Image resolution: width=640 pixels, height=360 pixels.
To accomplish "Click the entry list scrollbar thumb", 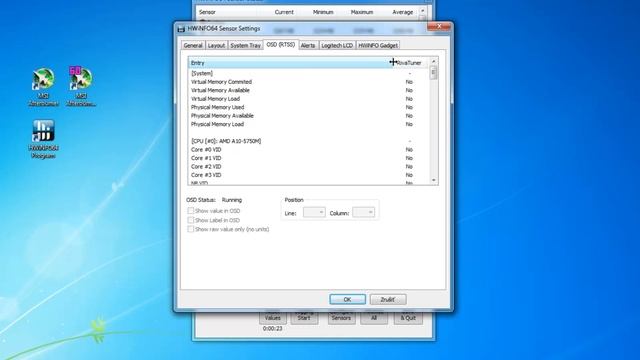I will [x=433, y=73].
